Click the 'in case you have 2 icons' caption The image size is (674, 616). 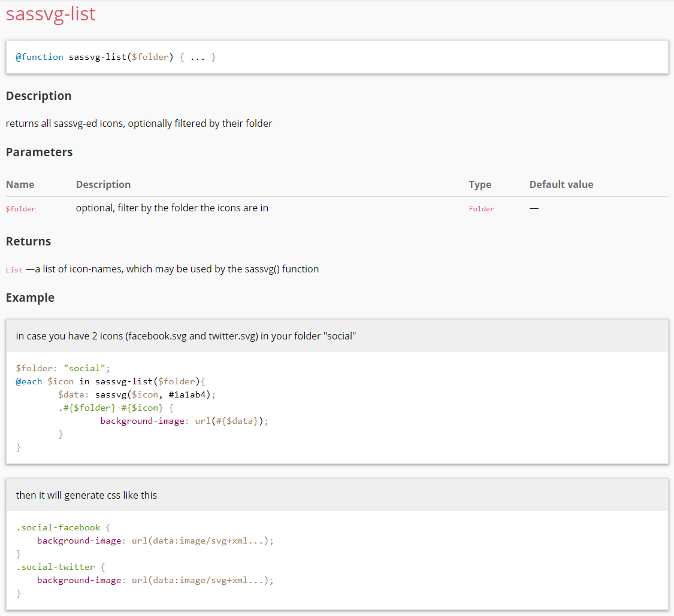pos(186,336)
